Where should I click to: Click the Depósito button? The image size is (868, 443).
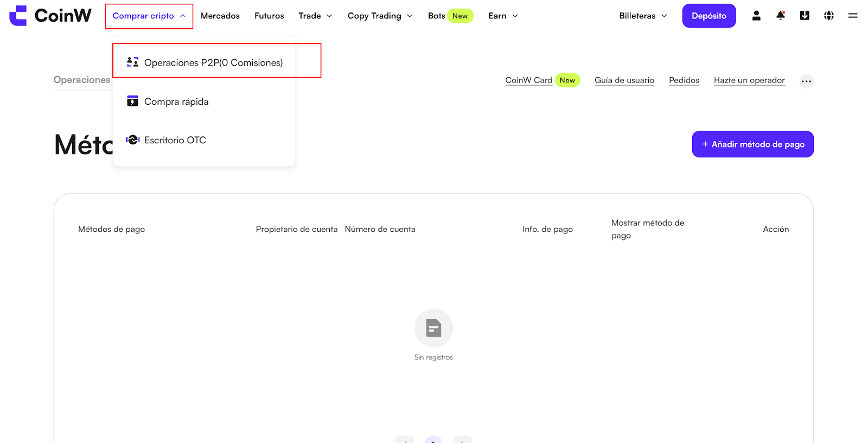709,16
